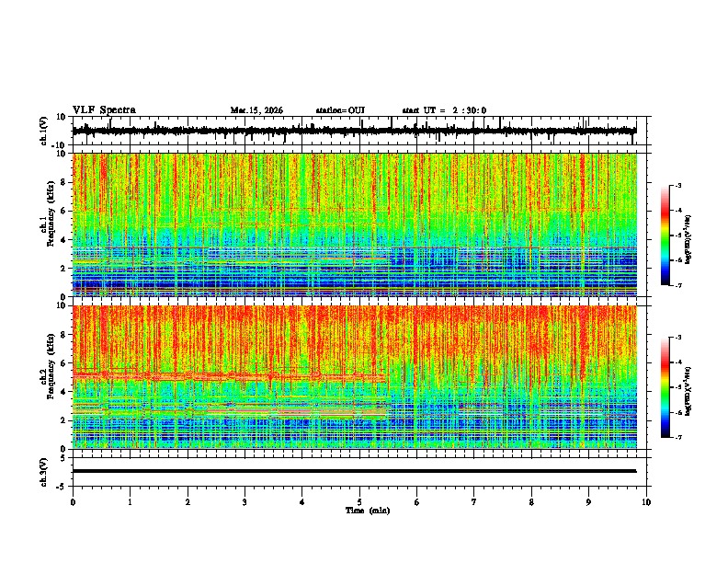
Task: Click the time axis tick label "9"
Action: pos(588,502)
